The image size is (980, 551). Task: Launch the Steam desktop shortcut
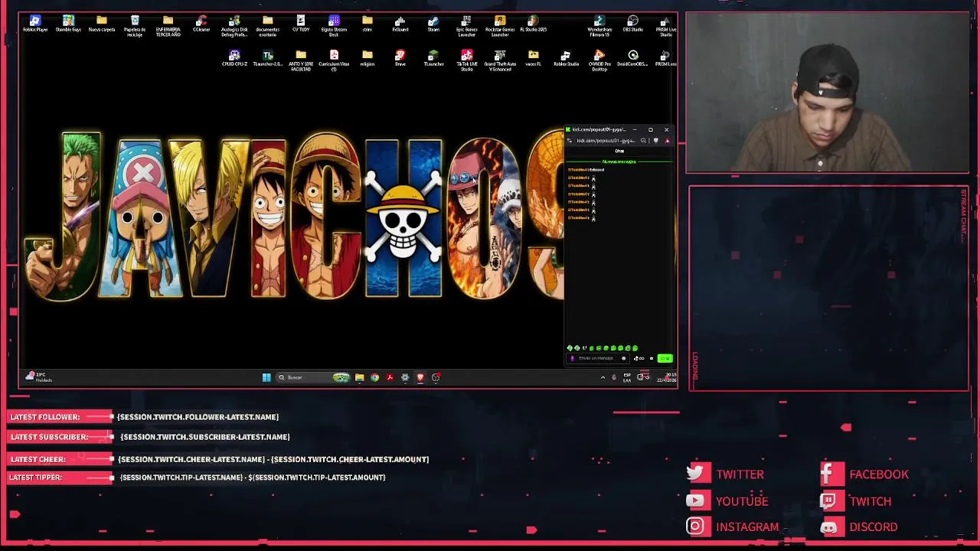point(433,24)
